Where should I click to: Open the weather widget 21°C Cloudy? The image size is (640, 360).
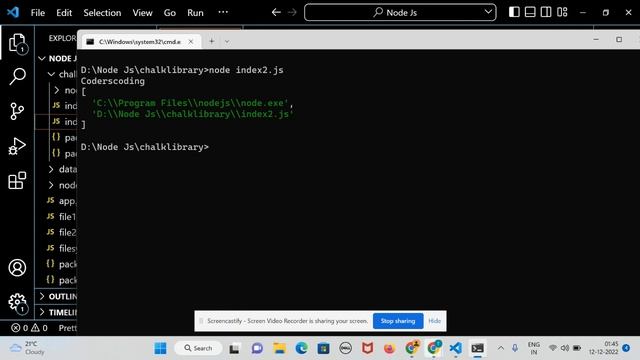[x=27, y=348]
